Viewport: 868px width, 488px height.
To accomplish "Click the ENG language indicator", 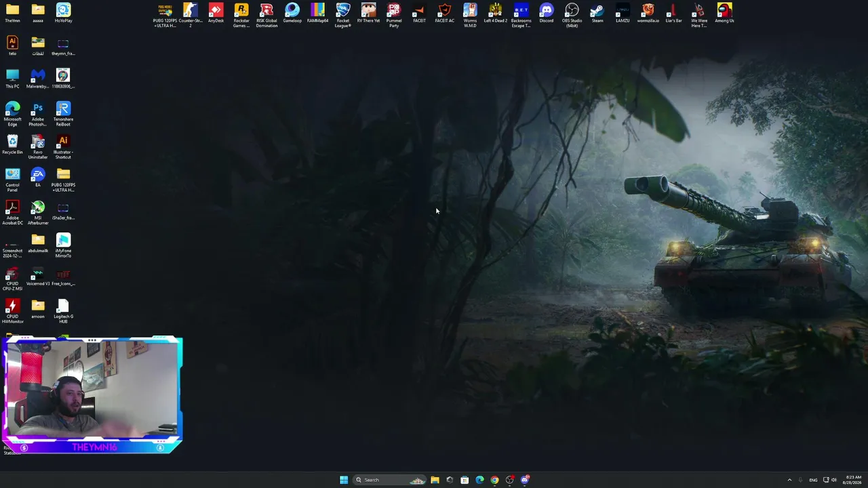I will pos(813,480).
